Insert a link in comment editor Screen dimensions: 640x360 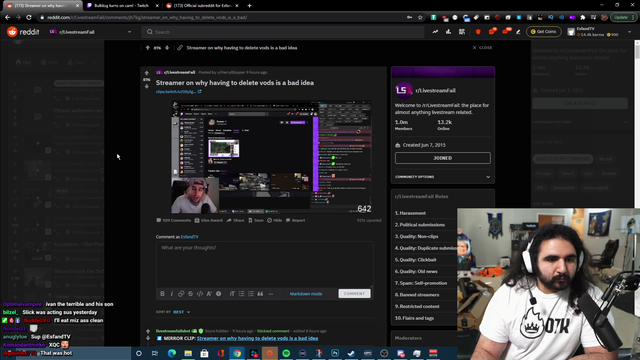[x=181, y=294]
